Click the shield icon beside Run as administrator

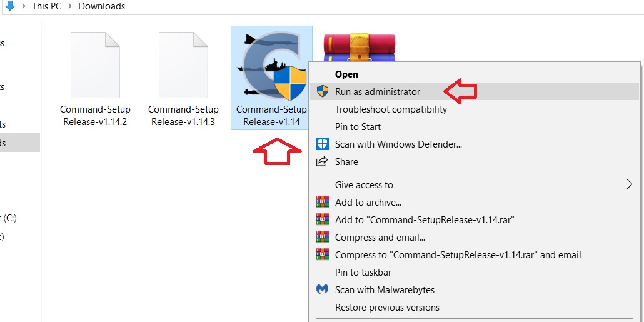tap(322, 92)
